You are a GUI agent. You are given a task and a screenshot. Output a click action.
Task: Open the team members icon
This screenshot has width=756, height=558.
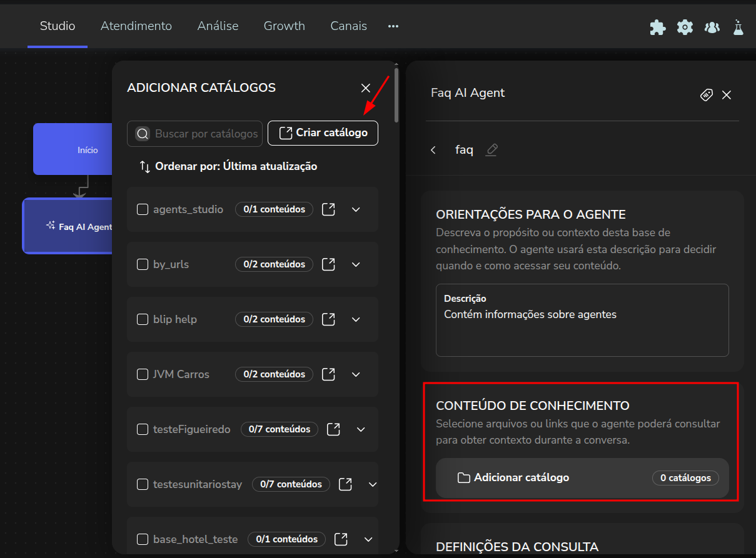click(x=712, y=27)
